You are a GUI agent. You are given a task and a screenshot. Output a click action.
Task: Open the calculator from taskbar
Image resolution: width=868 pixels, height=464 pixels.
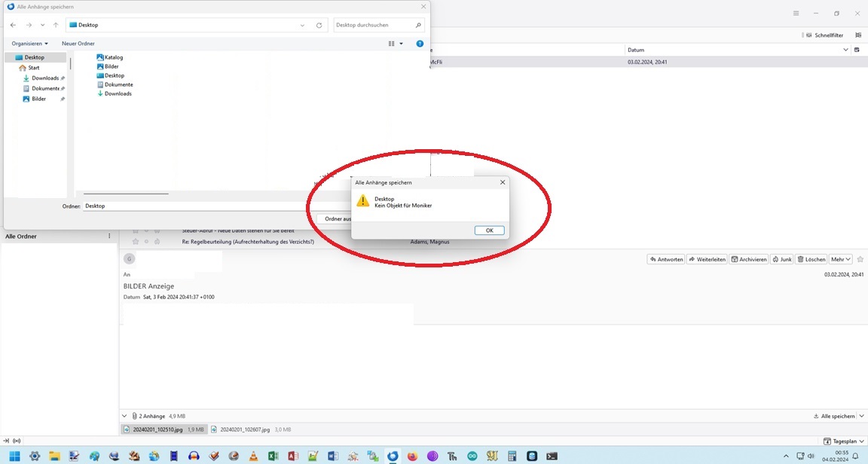[512, 456]
